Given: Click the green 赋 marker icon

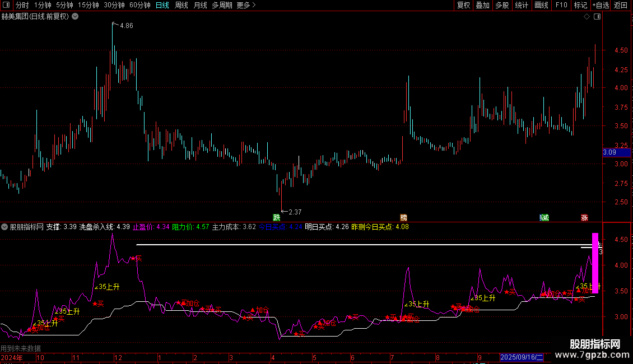Looking at the screenshot, I should pyautogui.click(x=544, y=217).
